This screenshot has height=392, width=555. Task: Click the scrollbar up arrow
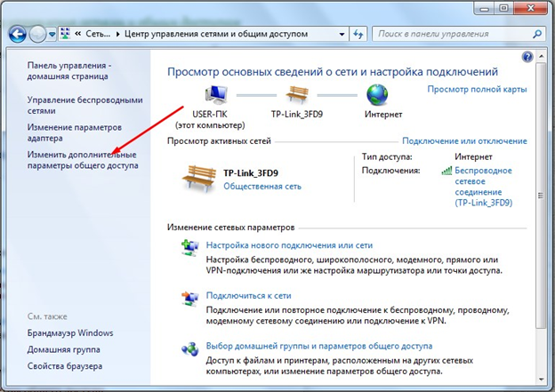tap(541, 57)
